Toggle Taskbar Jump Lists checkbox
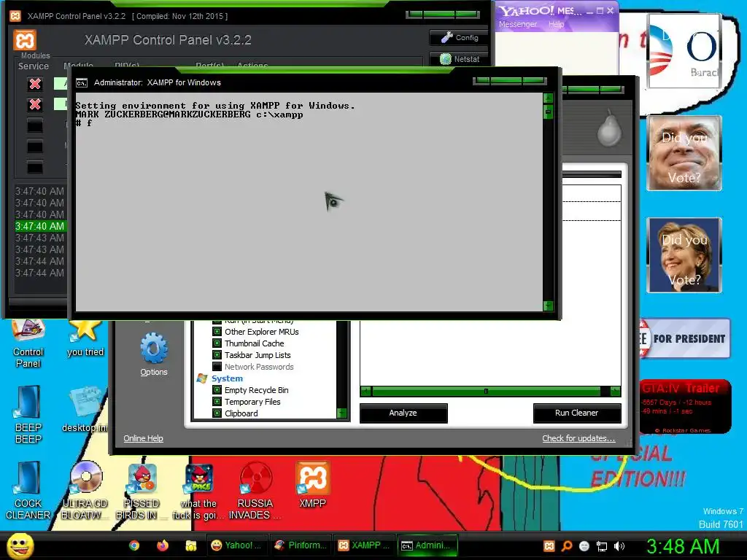This screenshot has height=560, width=747. 217,355
